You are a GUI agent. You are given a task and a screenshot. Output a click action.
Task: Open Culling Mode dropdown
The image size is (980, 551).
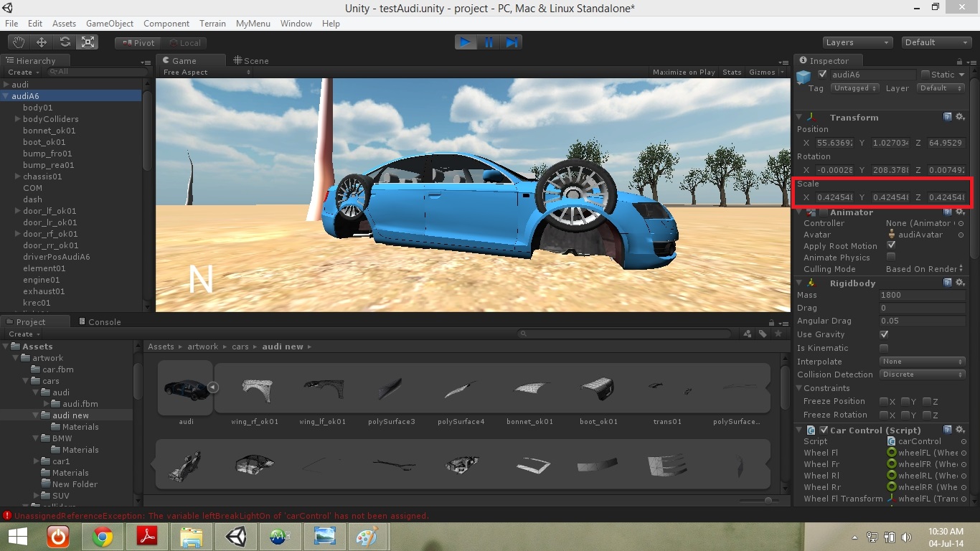pyautogui.click(x=925, y=269)
